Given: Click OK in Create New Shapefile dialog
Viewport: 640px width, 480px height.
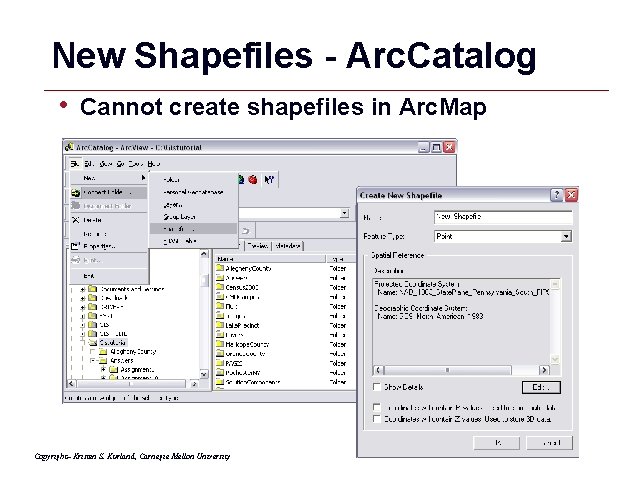Looking at the screenshot, I should 496,442.
